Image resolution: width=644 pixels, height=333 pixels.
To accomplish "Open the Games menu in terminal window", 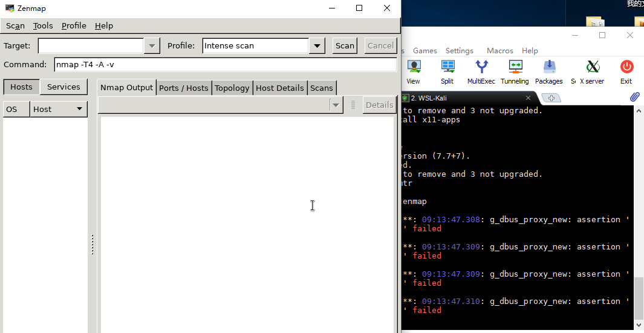I will (x=424, y=51).
